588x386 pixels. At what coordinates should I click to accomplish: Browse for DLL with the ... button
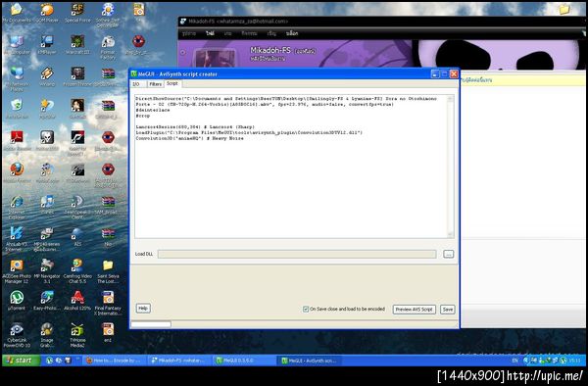click(x=449, y=254)
